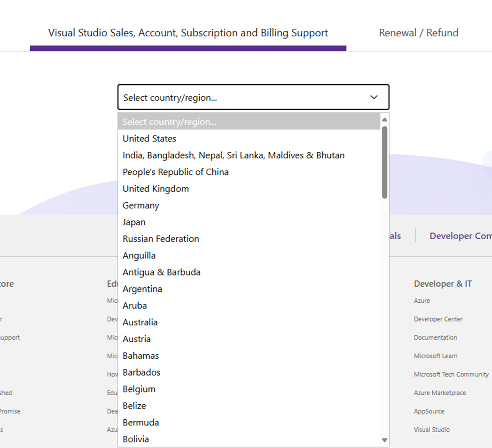
Task: Open the Select country/region combo box
Action: tap(253, 97)
